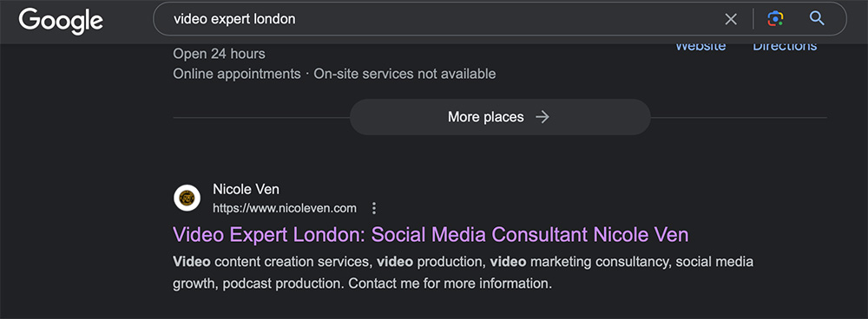Click the arrow inside More places

[x=542, y=117]
